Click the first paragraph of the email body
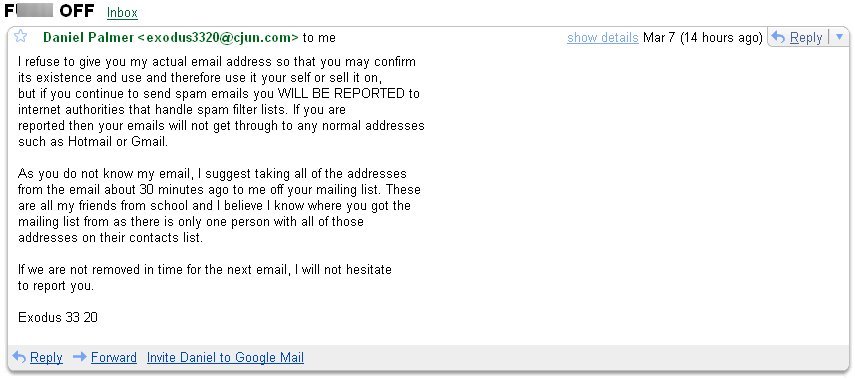Screen dimensions: 855x380 click(x=221, y=101)
